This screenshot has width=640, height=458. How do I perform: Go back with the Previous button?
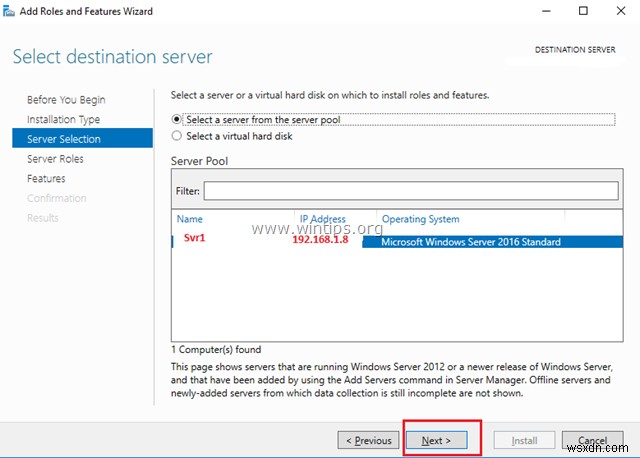tap(368, 440)
